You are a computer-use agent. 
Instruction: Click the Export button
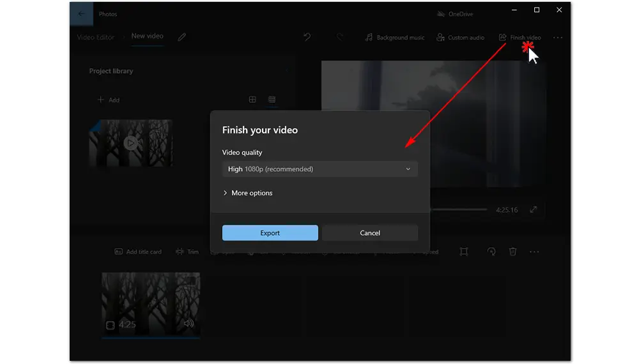tap(270, 233)
